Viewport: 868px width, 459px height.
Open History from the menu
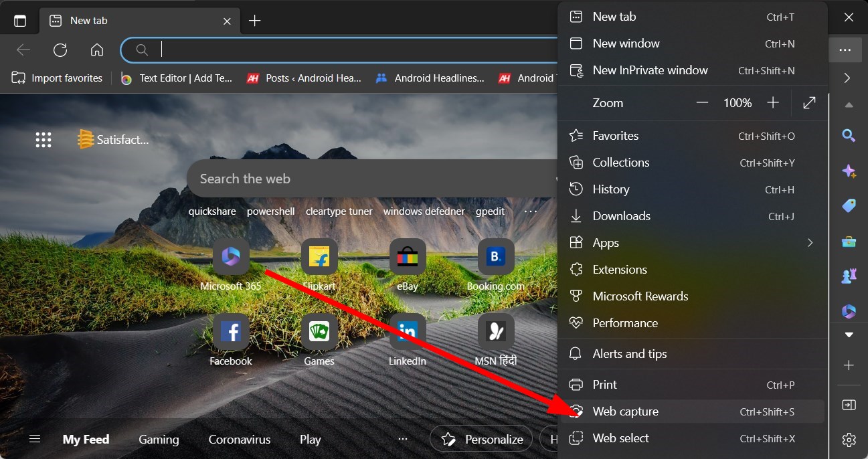click(611, 189)
